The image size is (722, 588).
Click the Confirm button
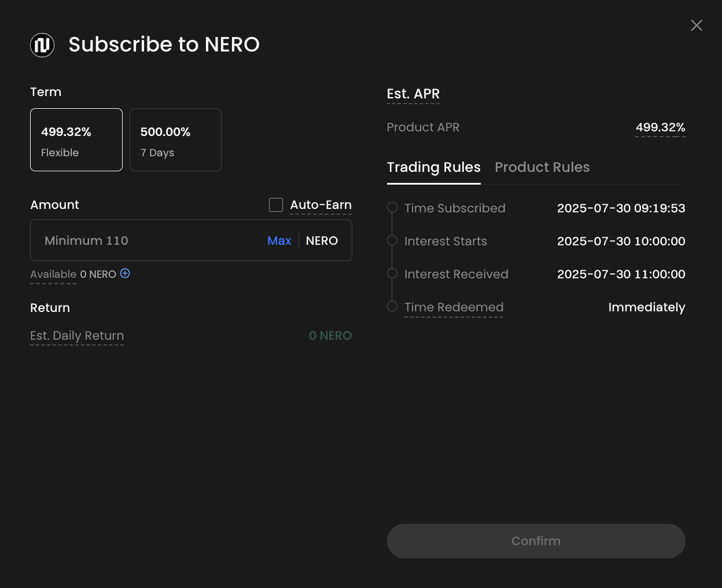[x=536, y=541]
